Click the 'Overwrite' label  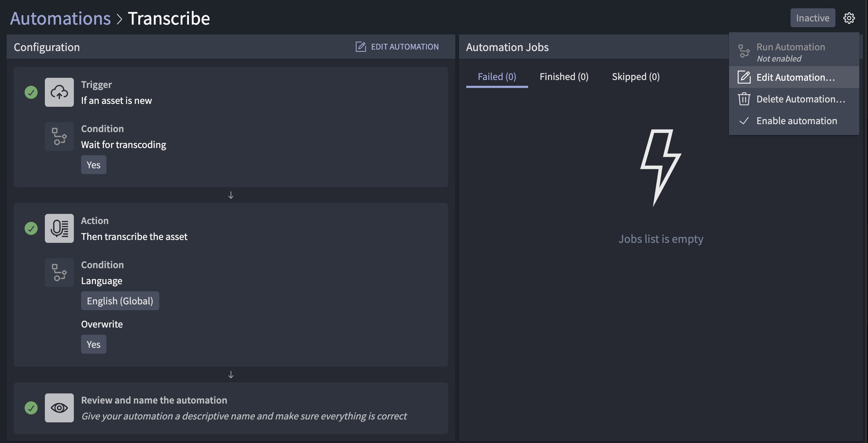tap(102, 324)
